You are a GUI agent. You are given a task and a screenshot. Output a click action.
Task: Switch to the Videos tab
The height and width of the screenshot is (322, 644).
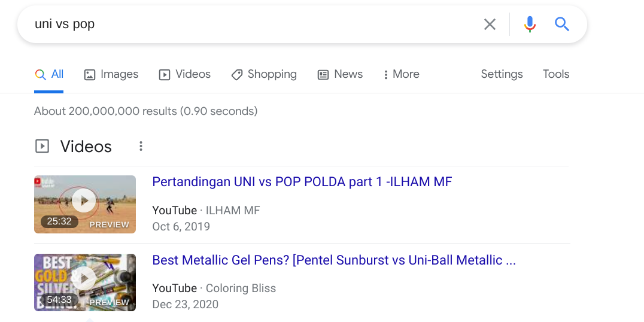point(185,74)
